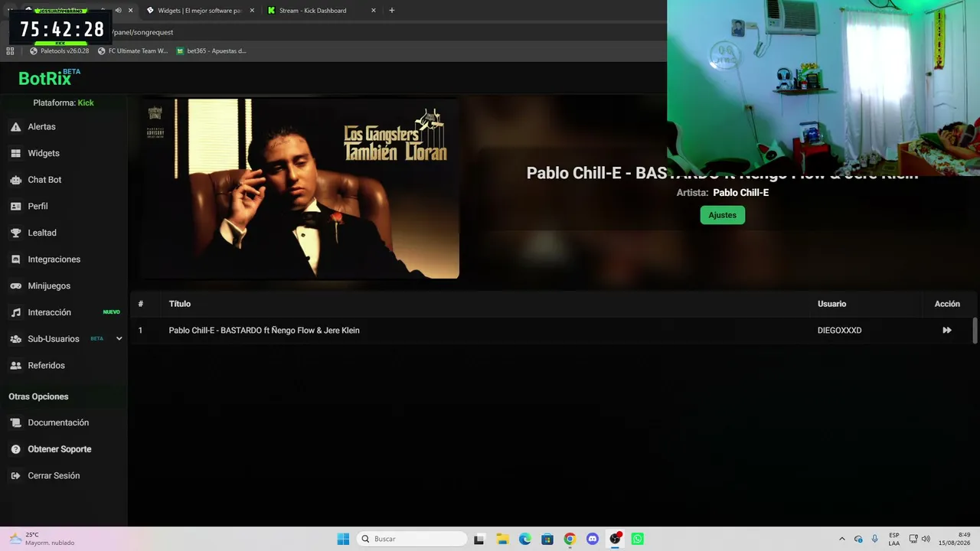The width and height of the screenshot is (980, 551).
Task: Skip the Pablo Chill-E song in queue
Action: coord(947,331)
